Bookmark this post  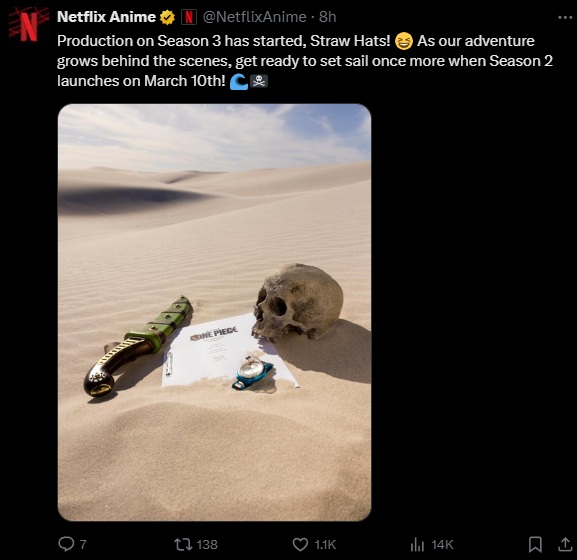pyautogui.click(x=535, y=545)
